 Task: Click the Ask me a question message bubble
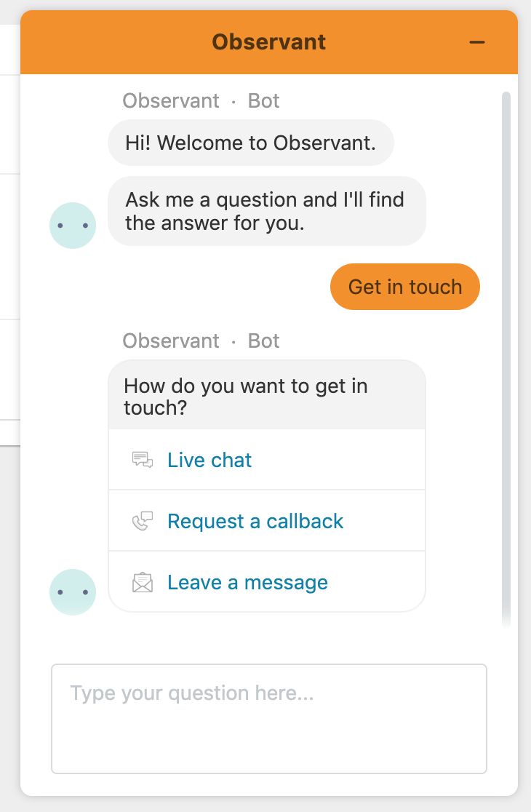point(266,211)
